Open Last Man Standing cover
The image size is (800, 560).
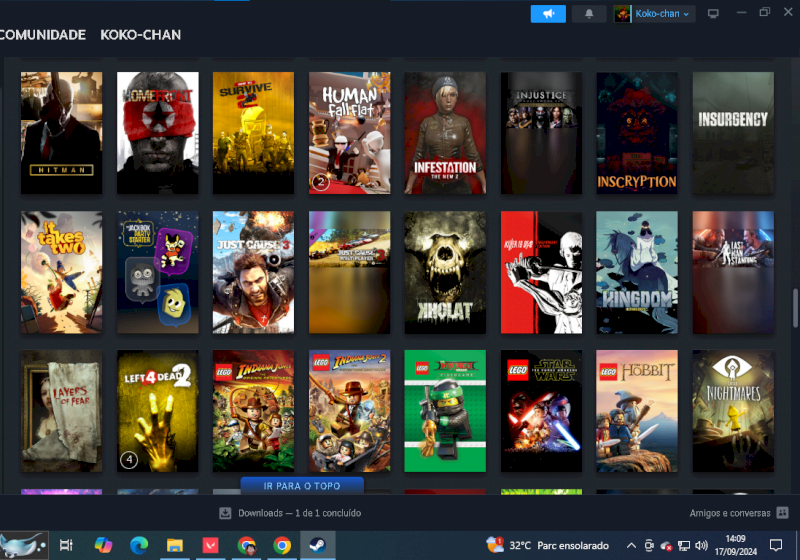point(733,272)
